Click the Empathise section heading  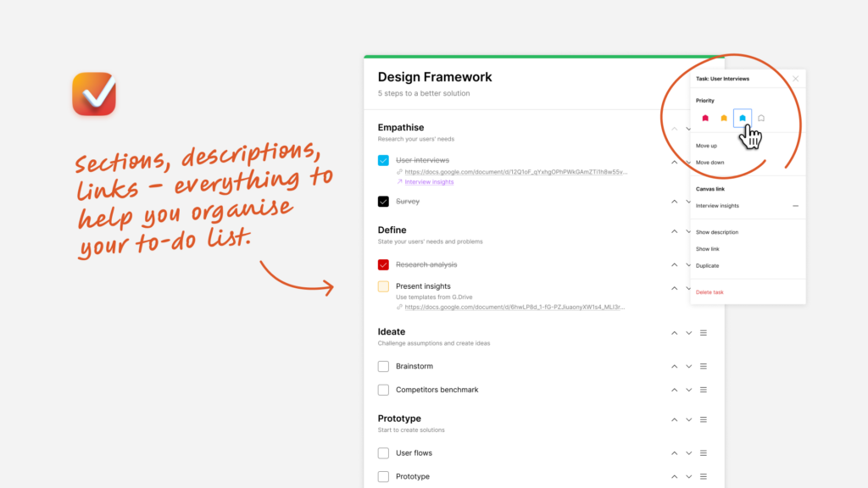(x=401, y=127)
